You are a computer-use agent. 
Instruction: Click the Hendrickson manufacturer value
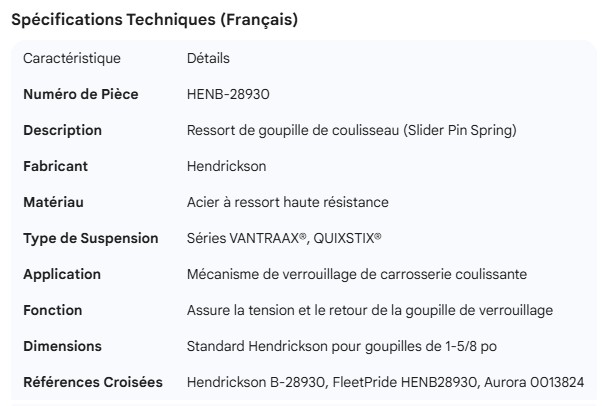tap(227, 166)
